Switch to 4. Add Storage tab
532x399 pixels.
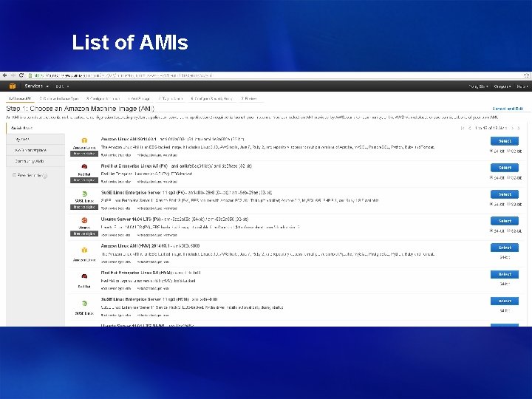[x=139, y=98]
